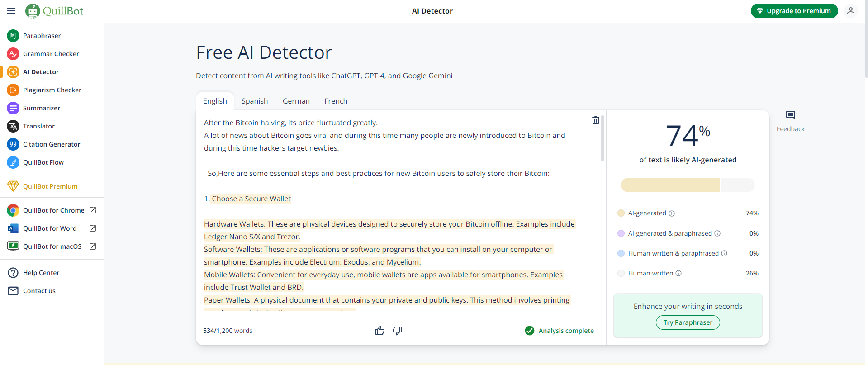Click the Contact us envelope icon
Image resolution: width=868 pixels, height=365 pixels.
pos(13,291)
